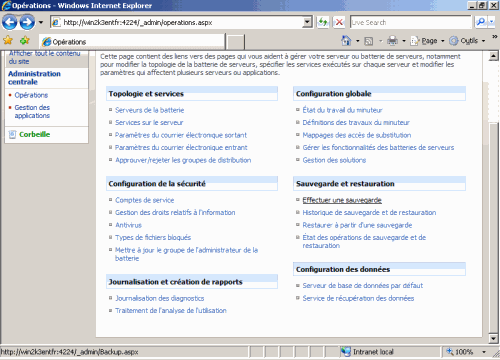Open Mettre à jour le groupe administrateur
Image resolution: width=500 pixels, height=360 pixels.
pos(186,254)
